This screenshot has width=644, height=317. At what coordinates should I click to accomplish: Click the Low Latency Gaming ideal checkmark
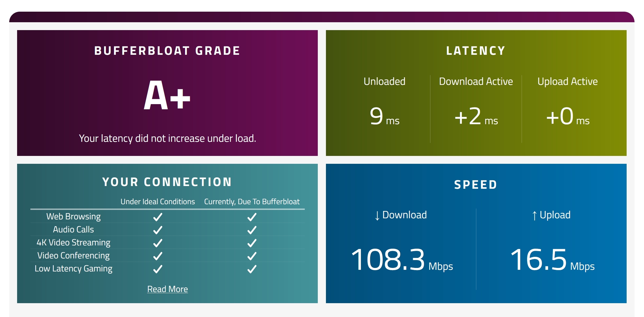point(158,269)
